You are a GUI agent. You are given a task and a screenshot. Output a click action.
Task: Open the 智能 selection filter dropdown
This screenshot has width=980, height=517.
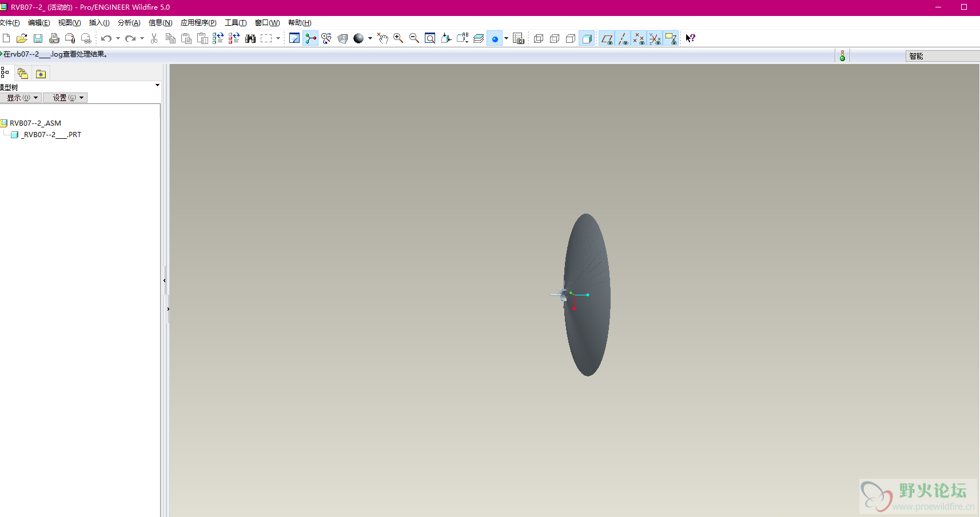(x=943, y=56)
